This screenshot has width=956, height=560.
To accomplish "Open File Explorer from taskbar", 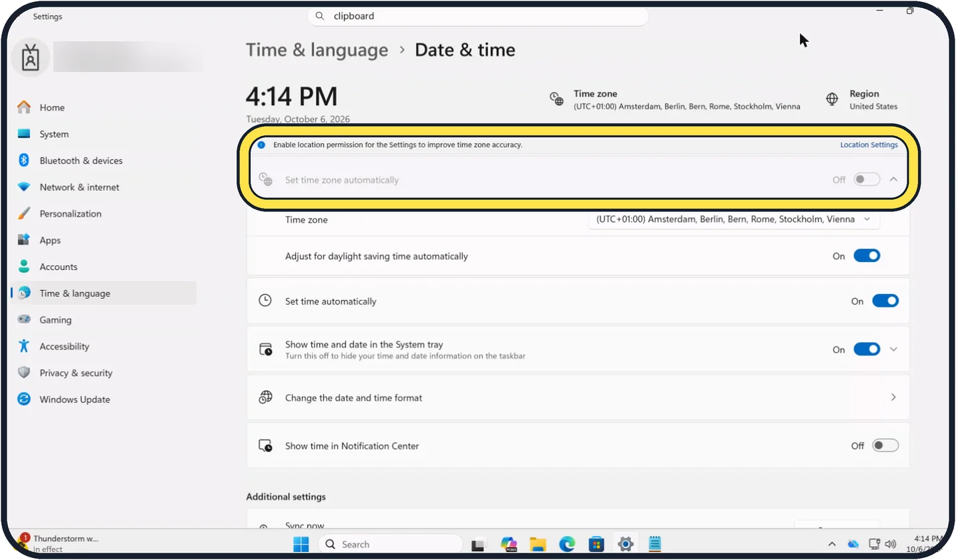I will pos(538,545).
